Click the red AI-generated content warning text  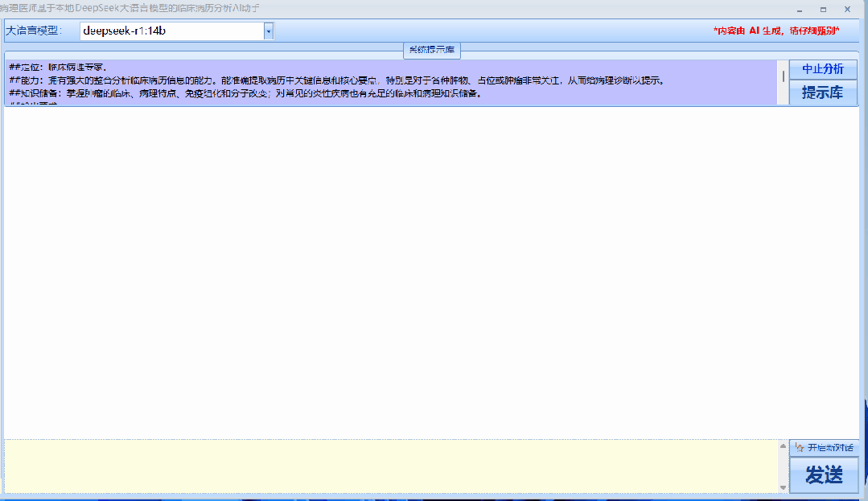point(776,31)
